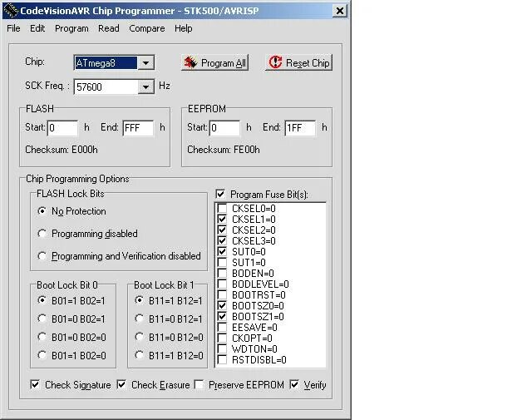Enable the Preserve EEPROM checkbox
The width and height of the screenshot is (532, 420).
[x=199, y=385]
